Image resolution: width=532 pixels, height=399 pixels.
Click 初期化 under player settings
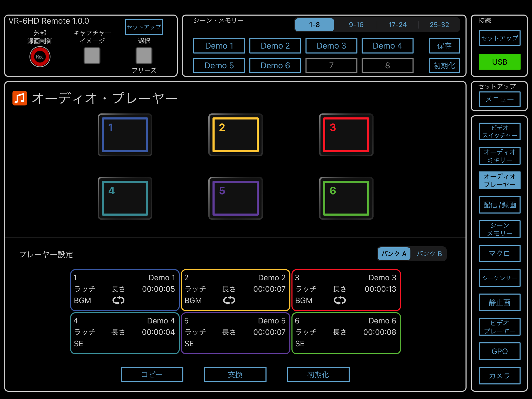(318, 375)
